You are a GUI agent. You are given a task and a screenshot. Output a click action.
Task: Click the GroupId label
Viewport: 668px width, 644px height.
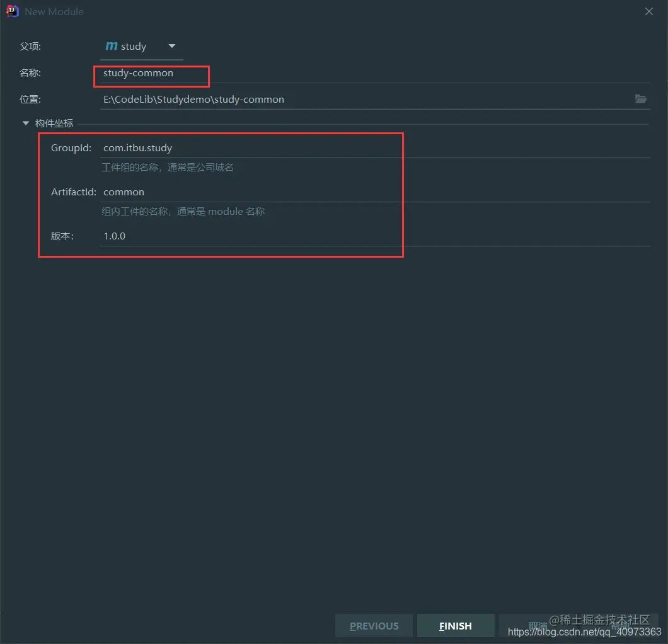[x=71, y=148]
